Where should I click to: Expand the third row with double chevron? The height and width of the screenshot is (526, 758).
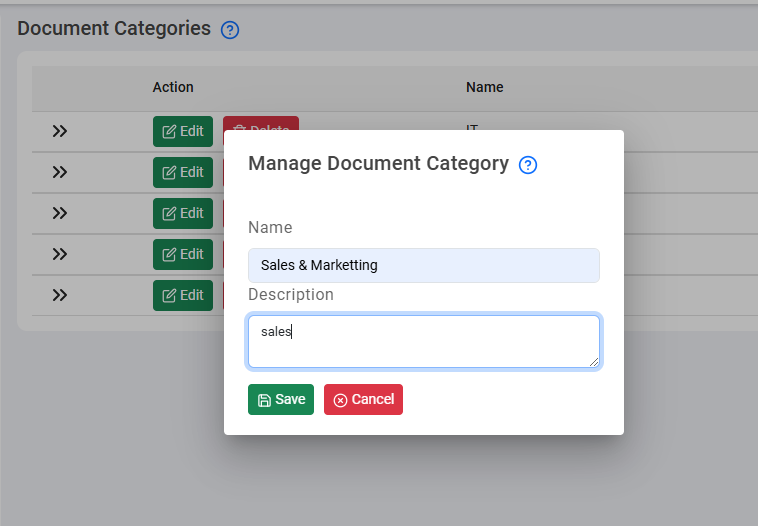pyautogui.click(x=60, y=213)
